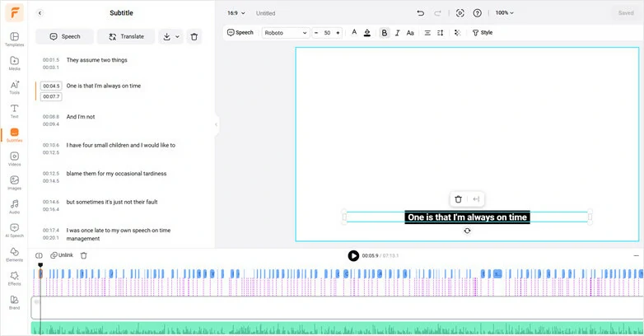
Task: Click the Speech button in the text toolbar
Action: tap(240, 32)
